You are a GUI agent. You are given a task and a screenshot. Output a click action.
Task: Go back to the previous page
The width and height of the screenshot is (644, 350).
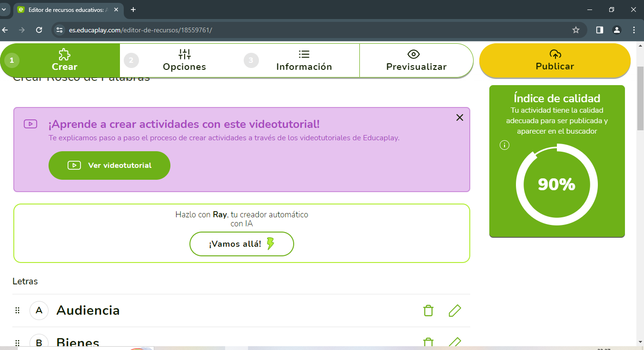pyautogui.click(x=5, y=30)
